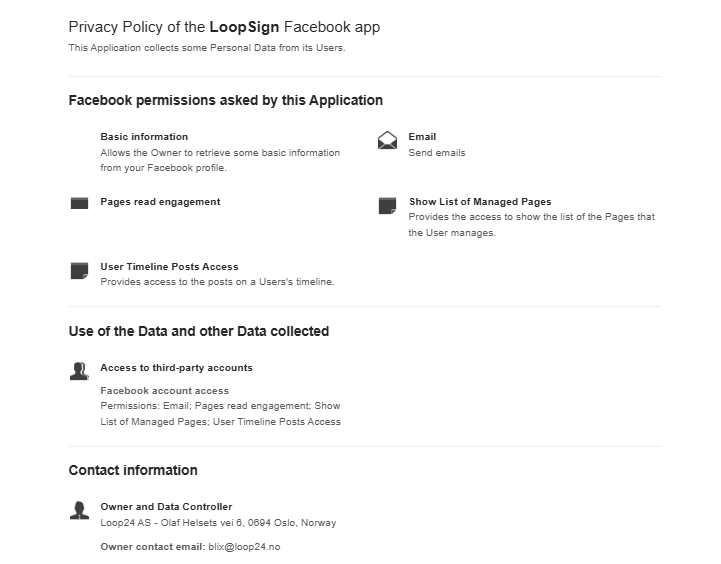Image resolution: width=721 pixels, height=564 pixels.
Task: Click the Basic information heading
Action: tap(144, 137)
